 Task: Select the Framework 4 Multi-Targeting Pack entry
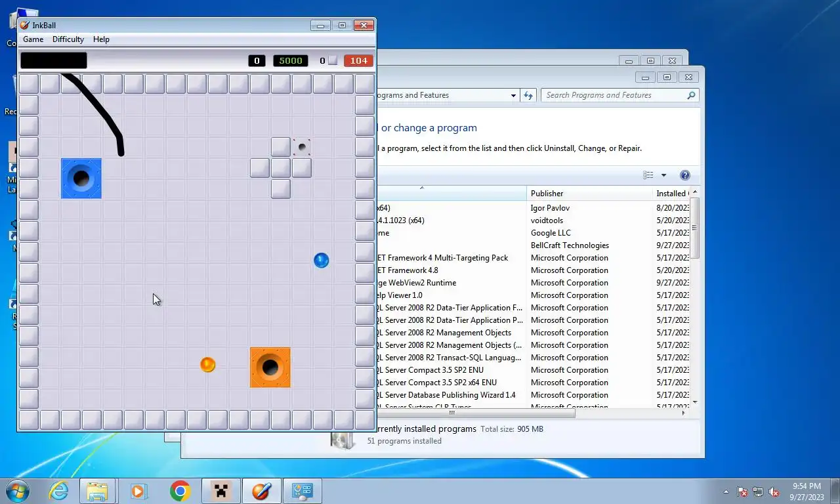pos(533,258)
